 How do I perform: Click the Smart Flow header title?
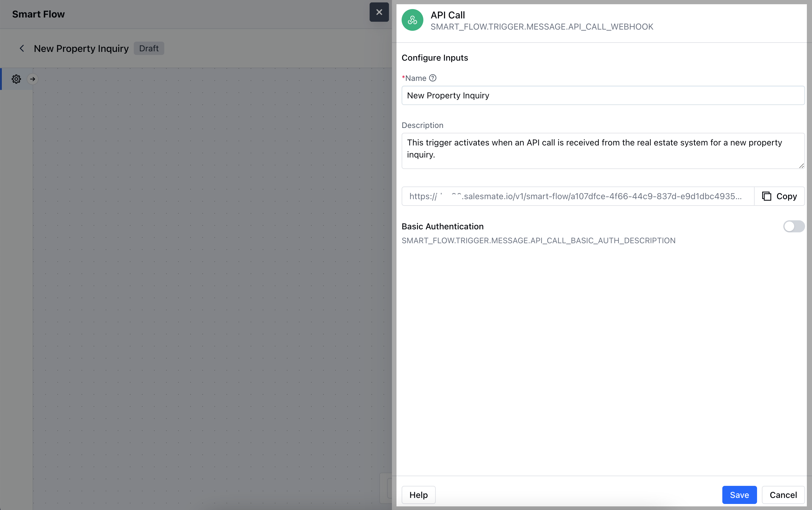coord(38,14)
